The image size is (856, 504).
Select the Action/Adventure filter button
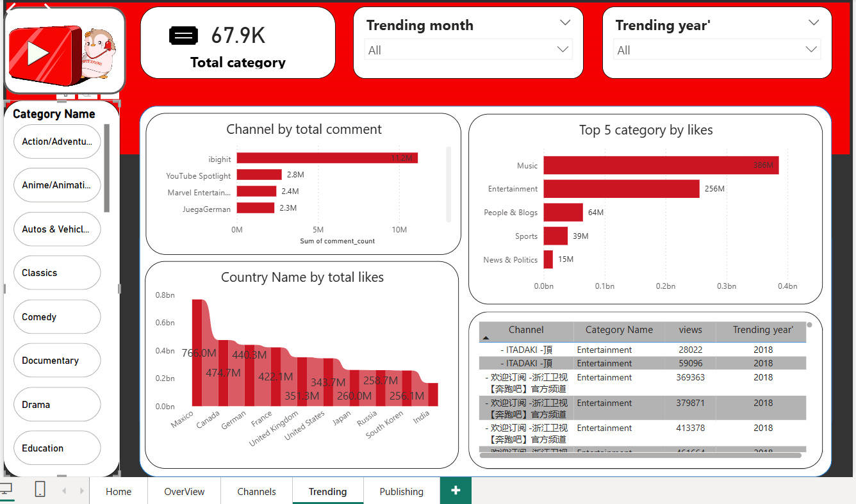(56, 142)
